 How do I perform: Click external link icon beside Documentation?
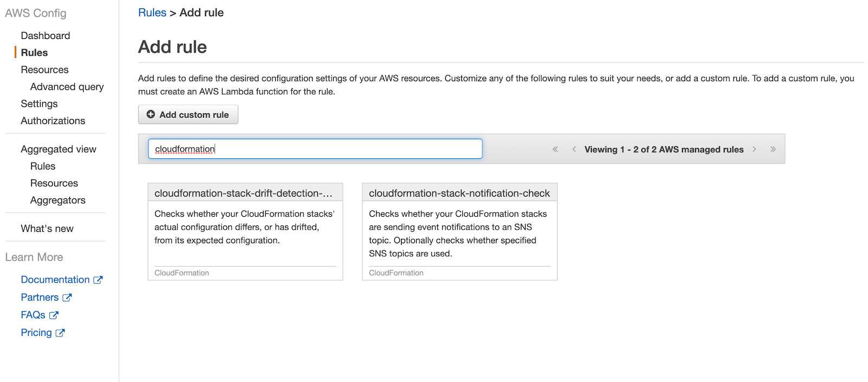click(98, 280)
